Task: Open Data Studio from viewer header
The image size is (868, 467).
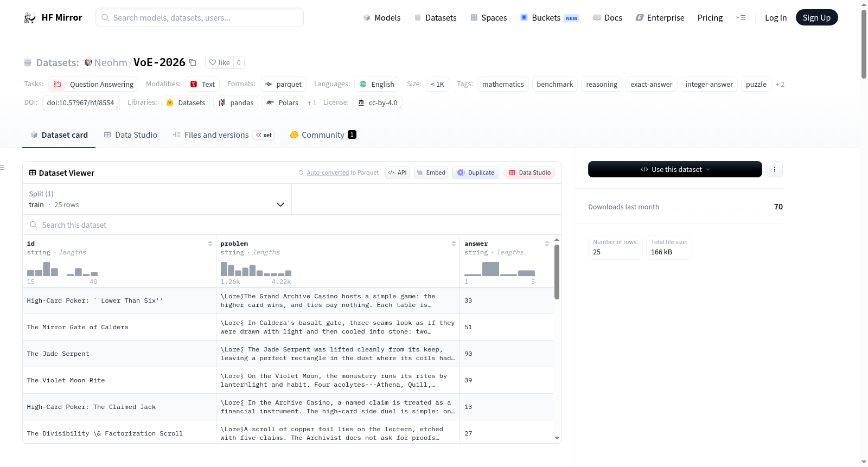Action: point(529,172)
